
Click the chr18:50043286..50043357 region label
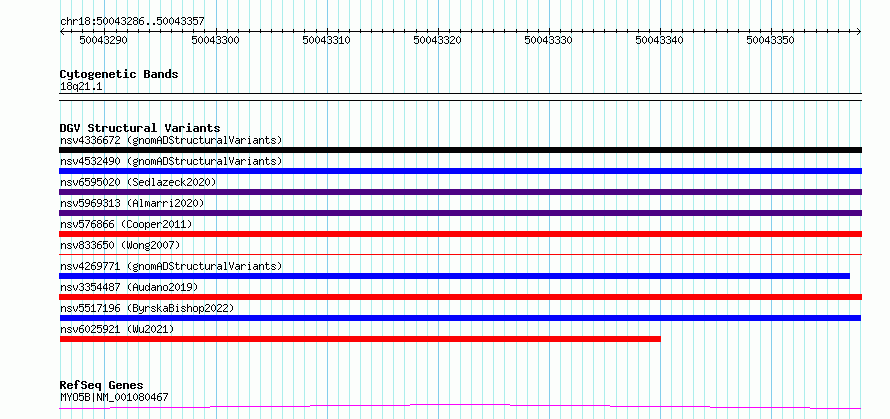point(132,22)
